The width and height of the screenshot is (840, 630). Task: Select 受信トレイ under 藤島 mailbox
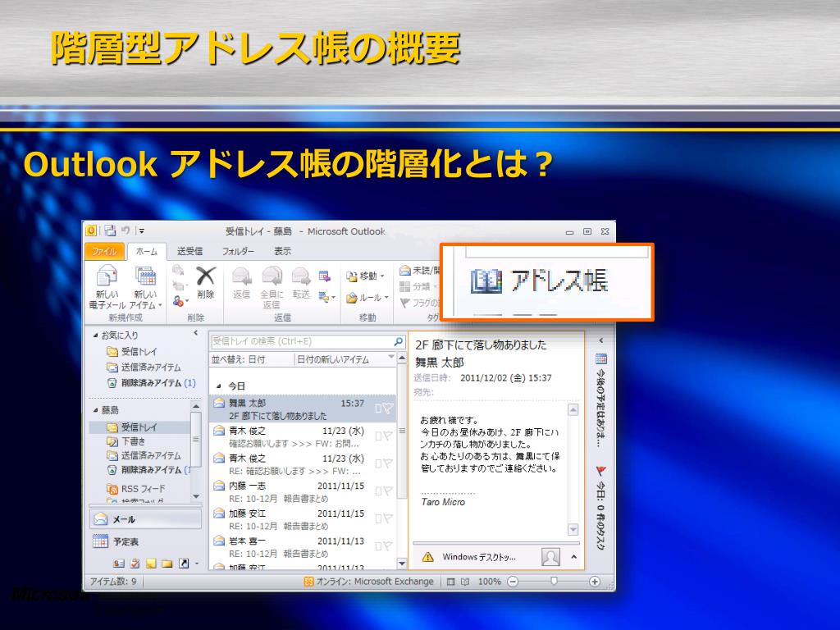[139, 427]
